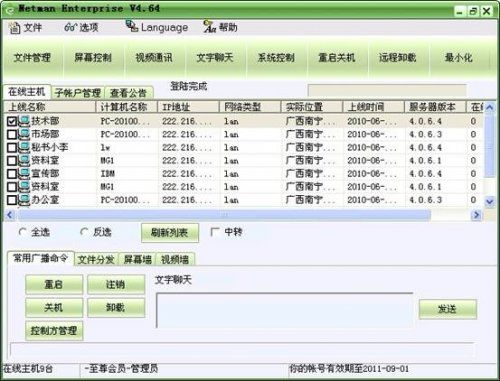This screenshot has width=500, height=381.
Task: Click horizontal scrollbar right arrow
Action: [x=477, y=215]
